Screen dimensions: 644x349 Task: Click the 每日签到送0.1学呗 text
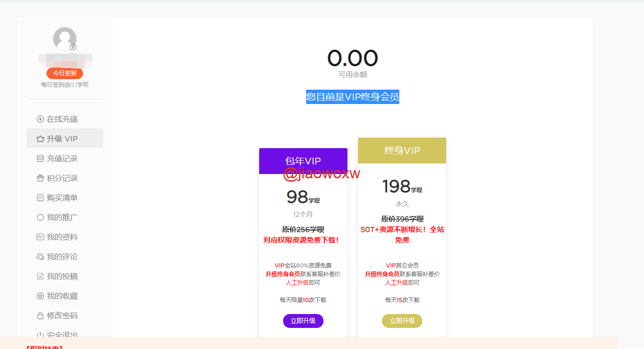coord(65,85)
